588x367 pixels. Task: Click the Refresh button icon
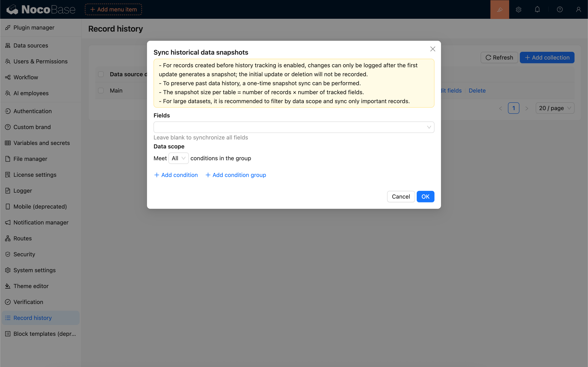tap(488, 57)
